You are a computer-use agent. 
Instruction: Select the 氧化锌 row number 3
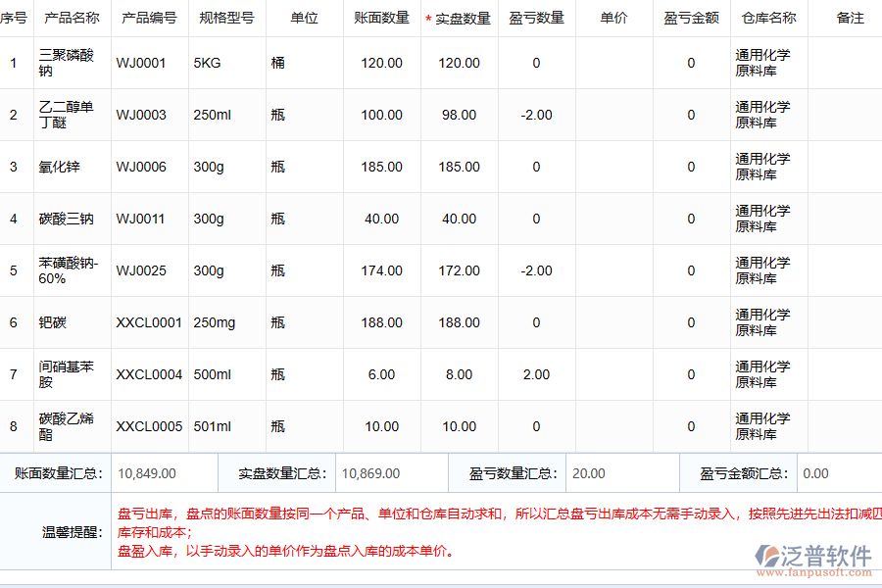(x=14, y=167)
